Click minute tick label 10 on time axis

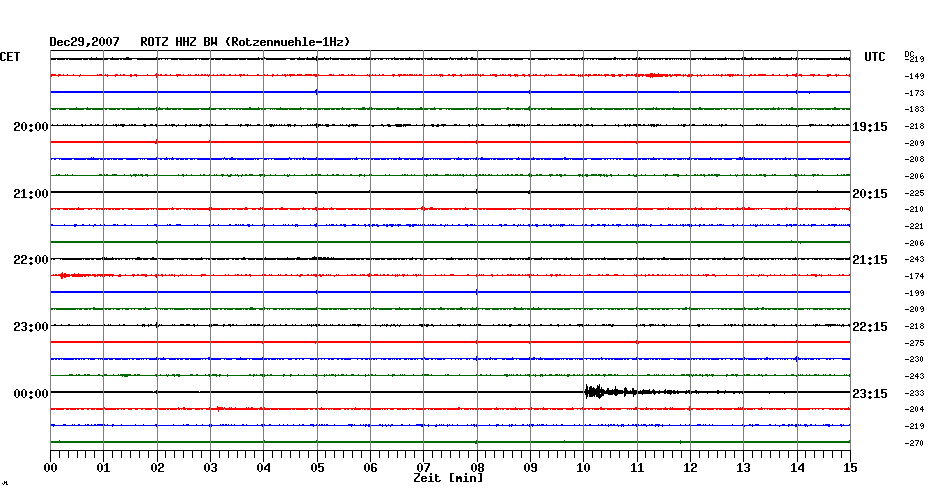point(584,468)
